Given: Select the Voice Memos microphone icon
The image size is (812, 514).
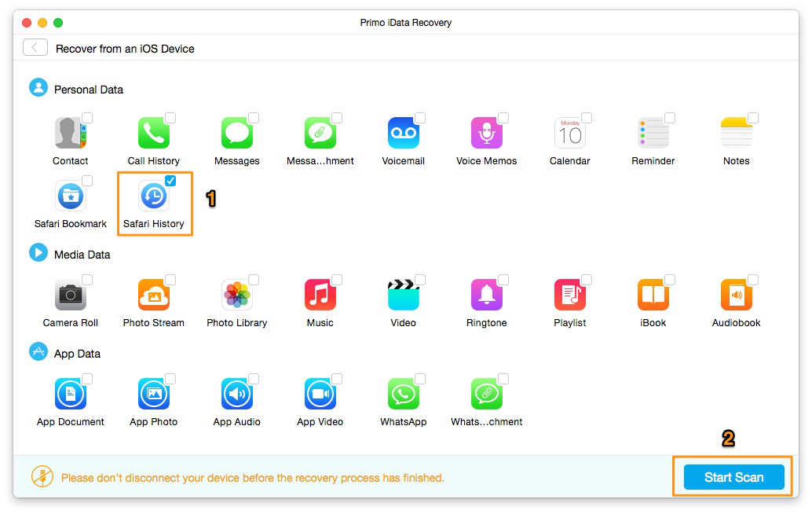Looking at the screenshot, I should [487, 133].
